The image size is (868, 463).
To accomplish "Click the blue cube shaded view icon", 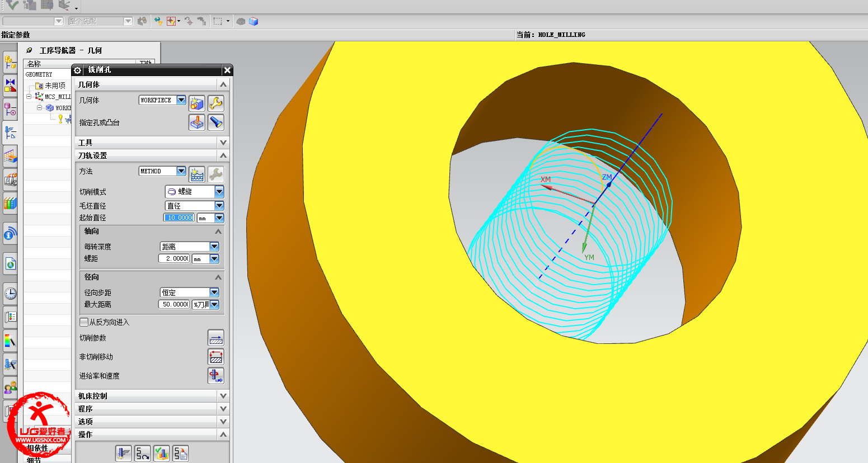I will (254, 21).
